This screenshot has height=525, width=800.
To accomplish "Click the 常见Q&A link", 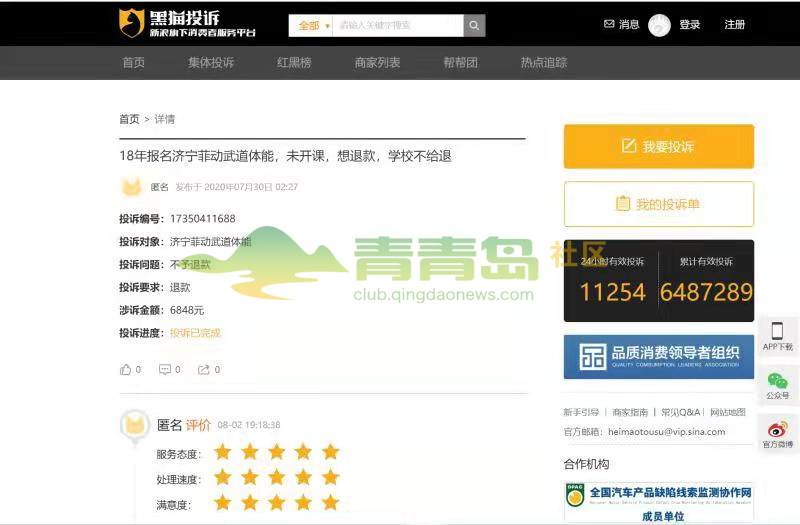I will point(681,412).
